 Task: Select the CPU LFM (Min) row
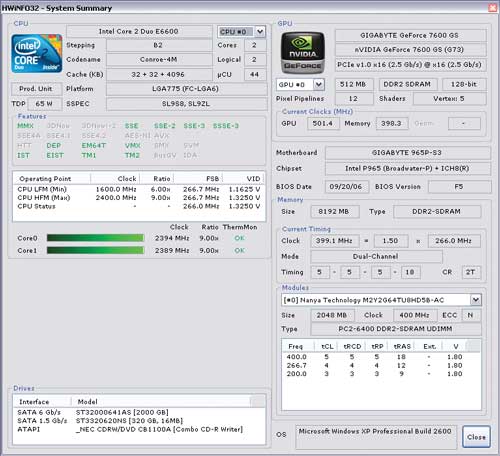[x=139, y=189]
